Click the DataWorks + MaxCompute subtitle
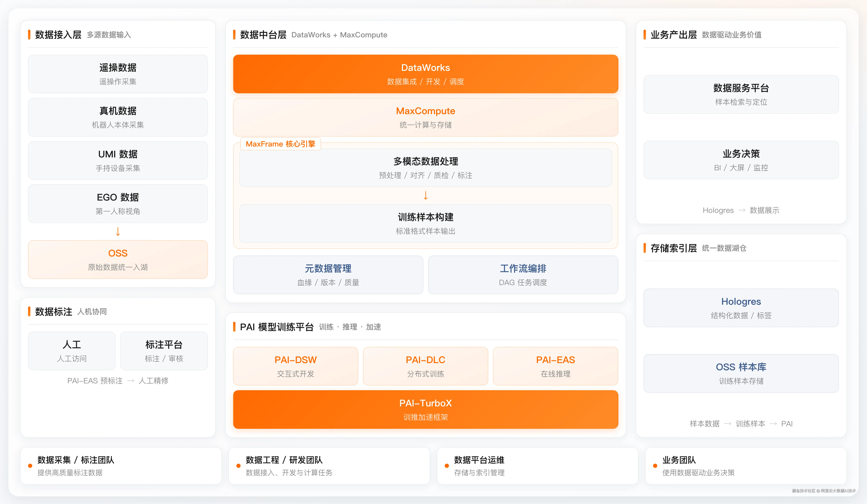This screenshot has width=867, height=504. (x=339, y=35)
